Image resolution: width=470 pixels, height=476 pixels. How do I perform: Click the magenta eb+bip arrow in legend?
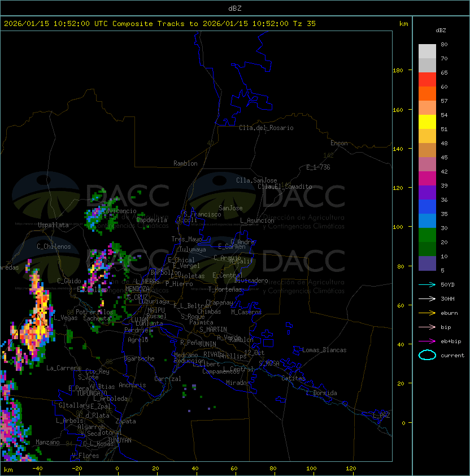click(x=427, y=341)
